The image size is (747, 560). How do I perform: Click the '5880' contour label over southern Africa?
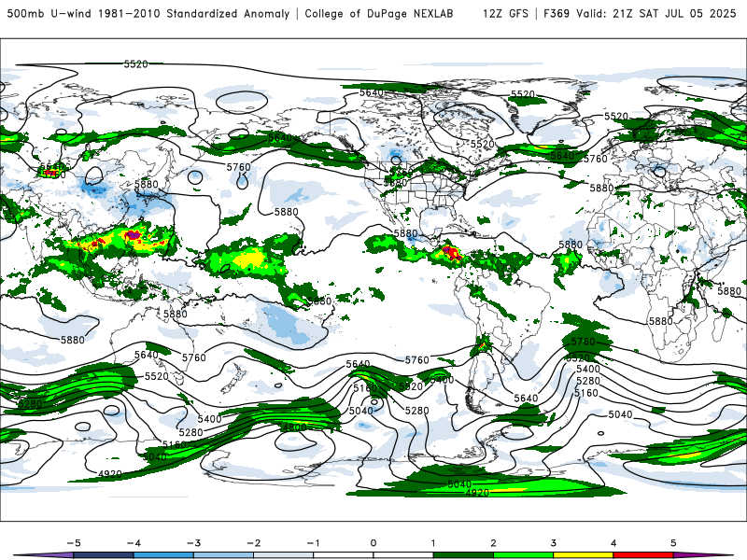pyautogui.click(x=661, y=321)
